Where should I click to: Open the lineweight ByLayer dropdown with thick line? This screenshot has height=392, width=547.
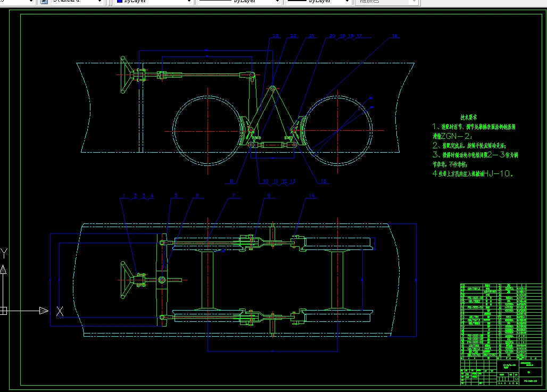coord(318,2)
